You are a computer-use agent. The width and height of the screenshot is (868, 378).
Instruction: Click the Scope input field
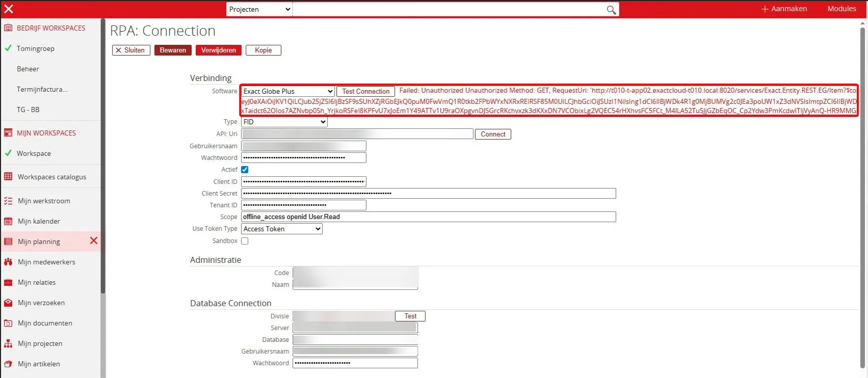coord(428,217)
